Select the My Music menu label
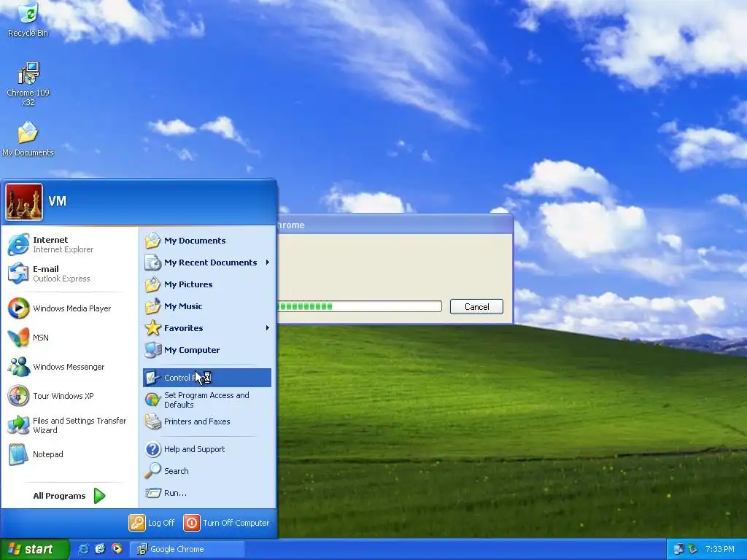The width and height of the screenshot is (747, 560). [x=183, y=306]
